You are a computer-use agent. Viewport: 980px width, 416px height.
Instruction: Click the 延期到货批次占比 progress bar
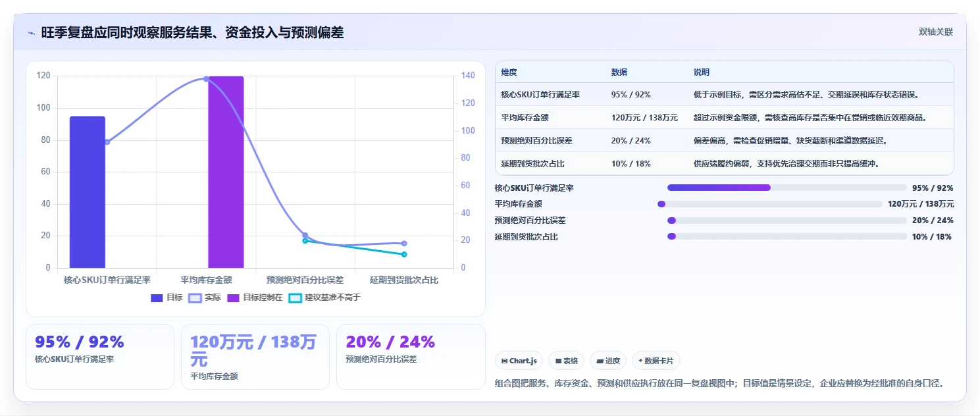coord(787,236)
